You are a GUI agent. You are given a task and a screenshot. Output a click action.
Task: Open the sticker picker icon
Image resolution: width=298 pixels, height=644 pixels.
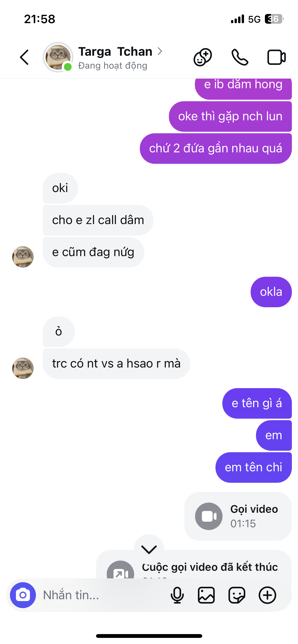pos(237,595)
